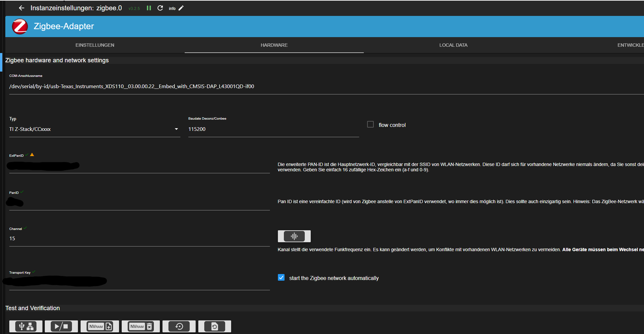The width and height of the screenshot is (644, 334).
Task: Edit the log level with the pencil icon
Action: click(x=181, y=8)
